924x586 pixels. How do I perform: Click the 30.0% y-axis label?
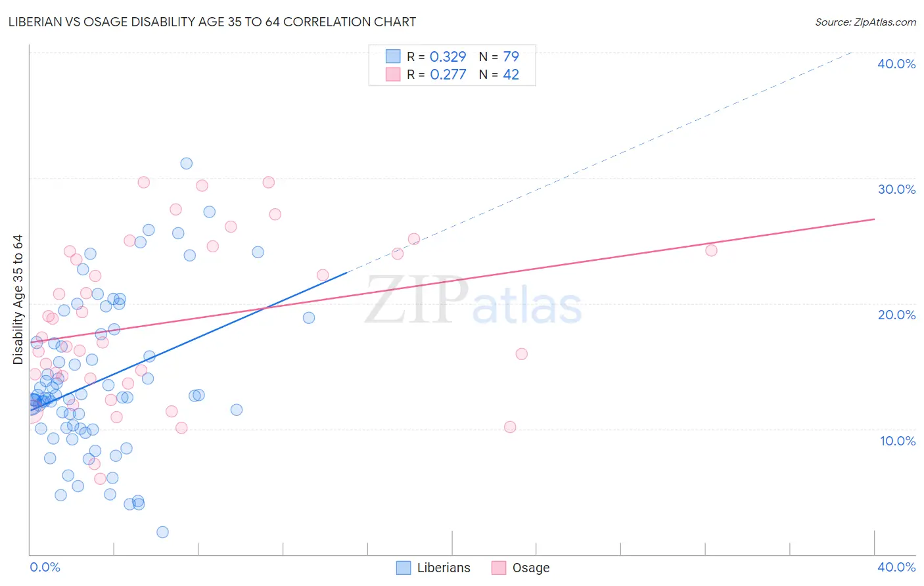point(896,189)
